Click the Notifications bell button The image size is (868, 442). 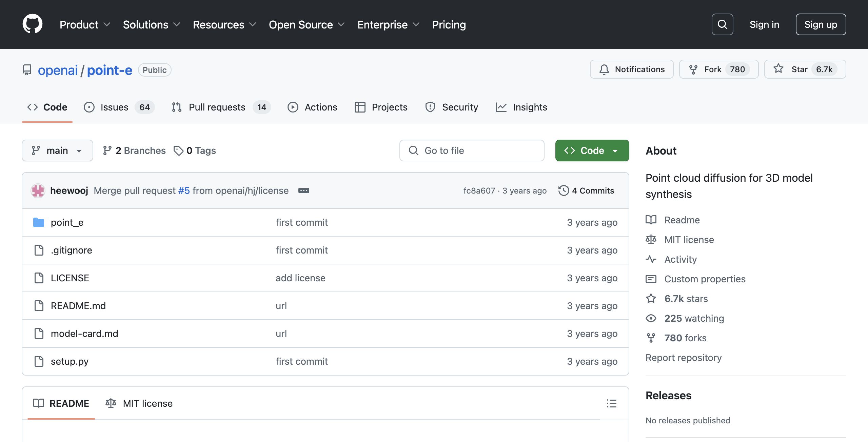(x=631, y=69)
